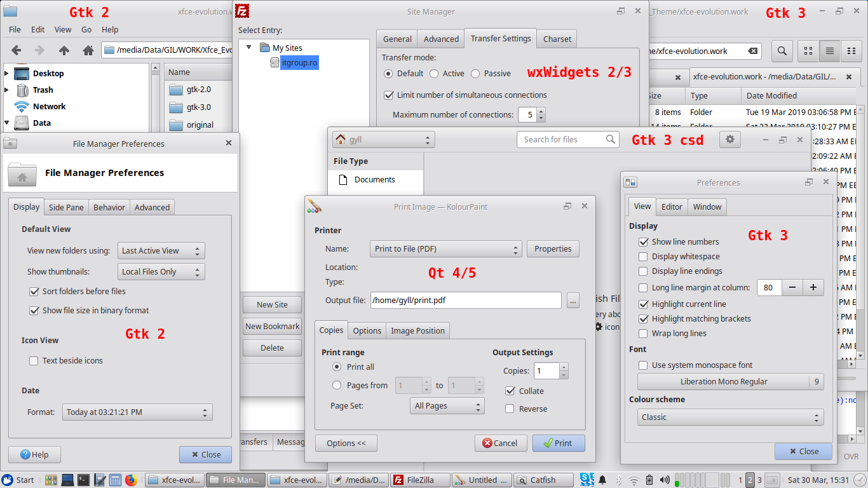Open gyll folder dropdown in Catfish
868x488 pixels.
[x=384, y=140]
